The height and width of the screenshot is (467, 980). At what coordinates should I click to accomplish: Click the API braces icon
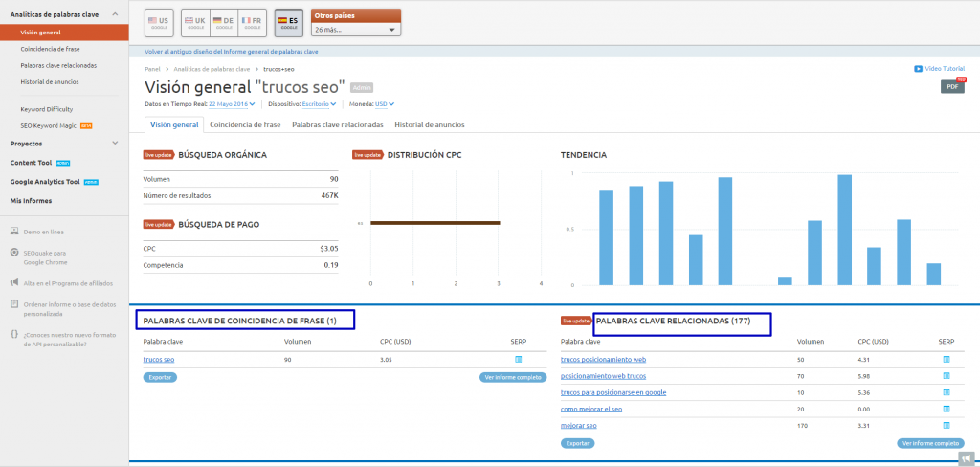click(x=13, y=335)
